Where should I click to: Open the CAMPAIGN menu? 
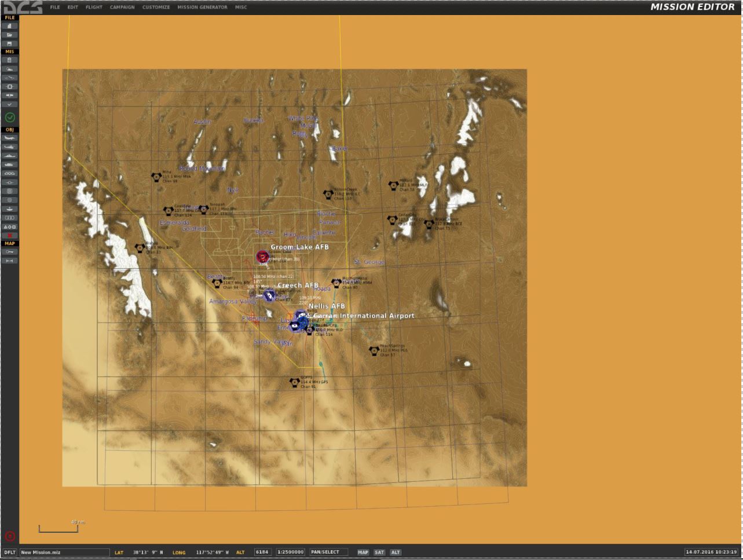pos(122,7)
